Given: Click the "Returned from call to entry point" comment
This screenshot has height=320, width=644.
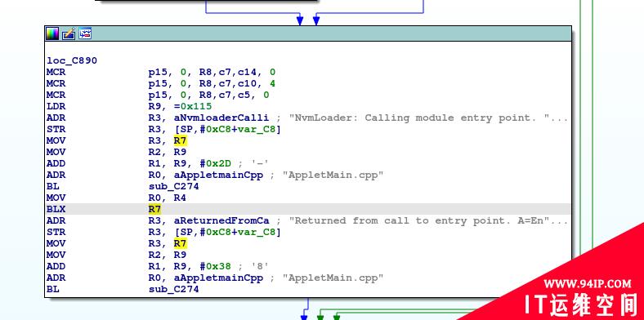Looking at the screenshot, I should (x=428, y=220).
